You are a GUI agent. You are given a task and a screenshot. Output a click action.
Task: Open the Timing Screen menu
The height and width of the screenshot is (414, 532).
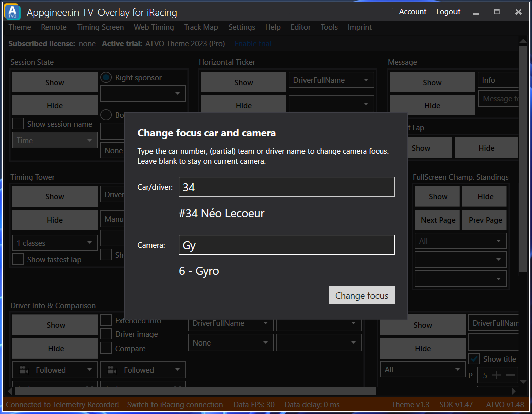point(100,27)
